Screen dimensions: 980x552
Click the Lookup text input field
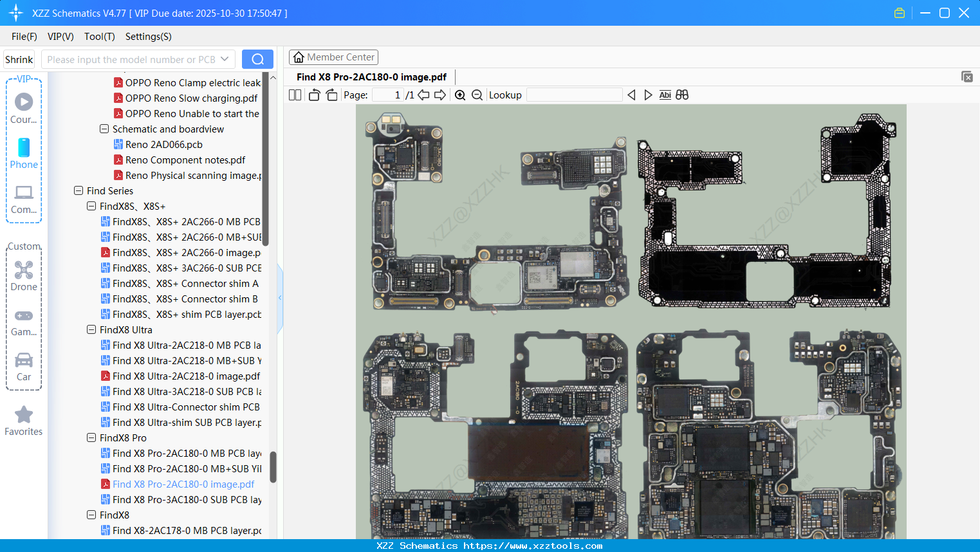[574, 95]
